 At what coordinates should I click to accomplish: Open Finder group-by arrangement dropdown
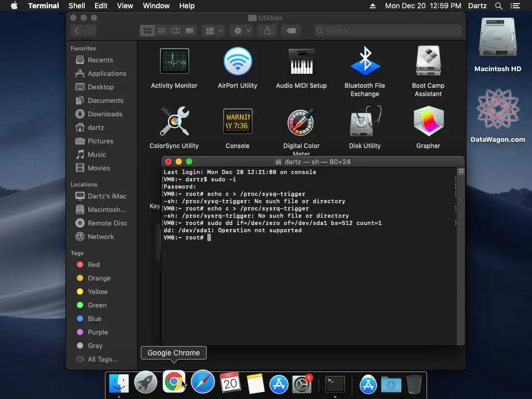coord(214,31)
